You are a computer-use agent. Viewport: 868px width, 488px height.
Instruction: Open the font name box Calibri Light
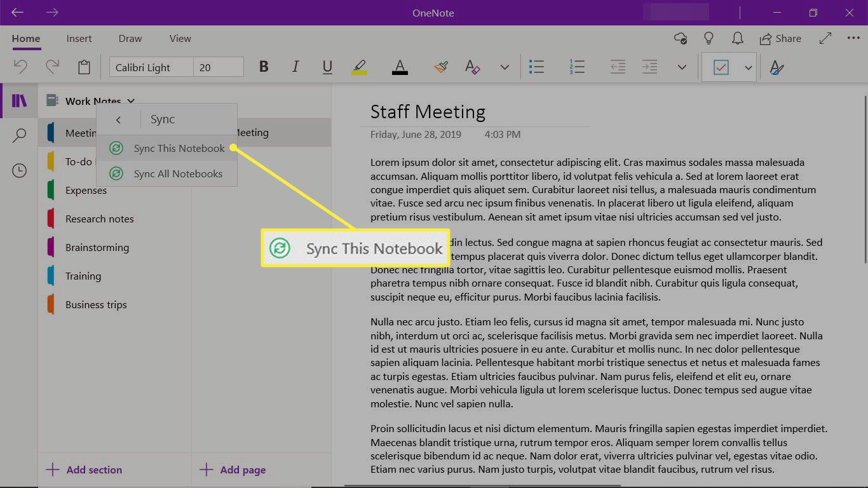(151, 67)
